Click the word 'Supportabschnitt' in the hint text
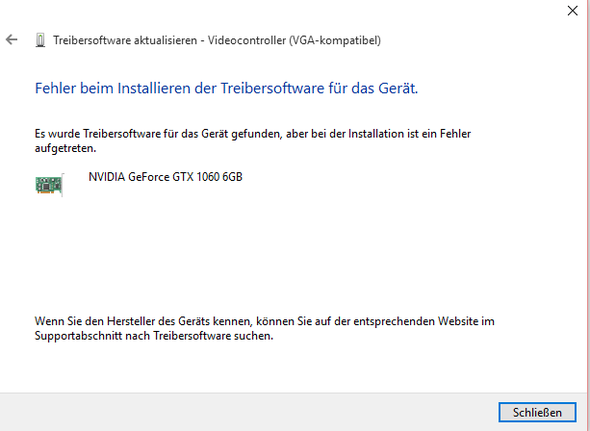 [78, 335]
